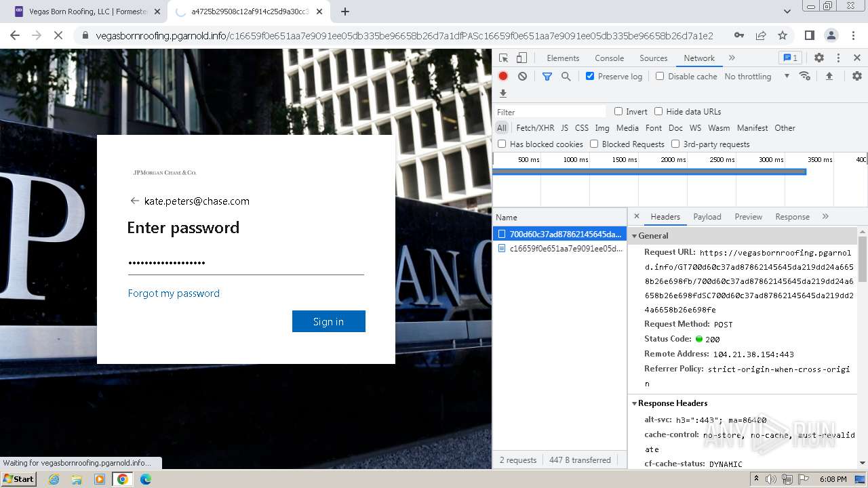Stop loading the page
This screenshot has width=868, height=488.
pyautogui.click(x=58, y=35)
